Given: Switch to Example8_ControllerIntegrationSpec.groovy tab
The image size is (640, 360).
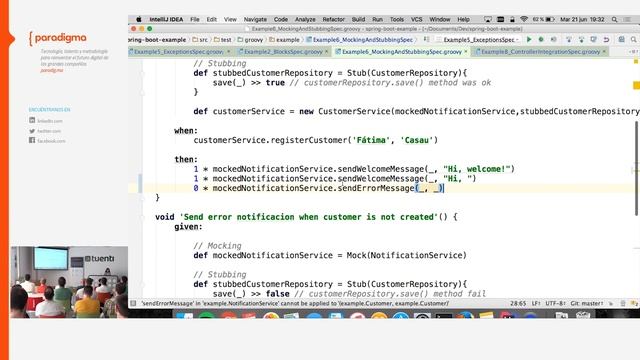Looking at the screenshot, I should tap(540, 52).
